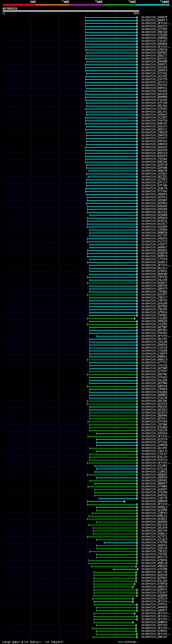Click the green alignment bar for UniRef100_C0LEE6

pyautogui.click(x=111, y=318)
